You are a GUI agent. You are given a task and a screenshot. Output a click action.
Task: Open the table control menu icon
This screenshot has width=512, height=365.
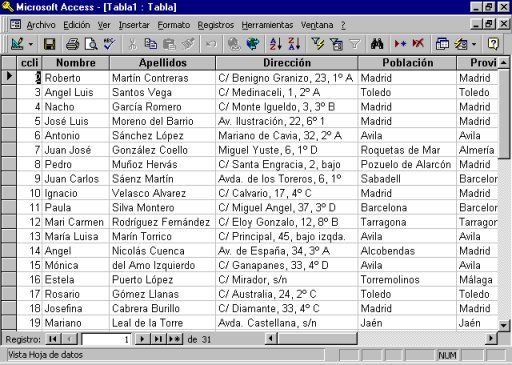(x=15, y=24)
